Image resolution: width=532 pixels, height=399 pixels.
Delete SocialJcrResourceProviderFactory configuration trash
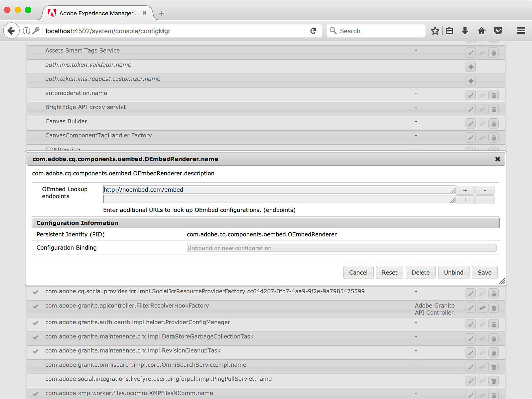(494, 294)
